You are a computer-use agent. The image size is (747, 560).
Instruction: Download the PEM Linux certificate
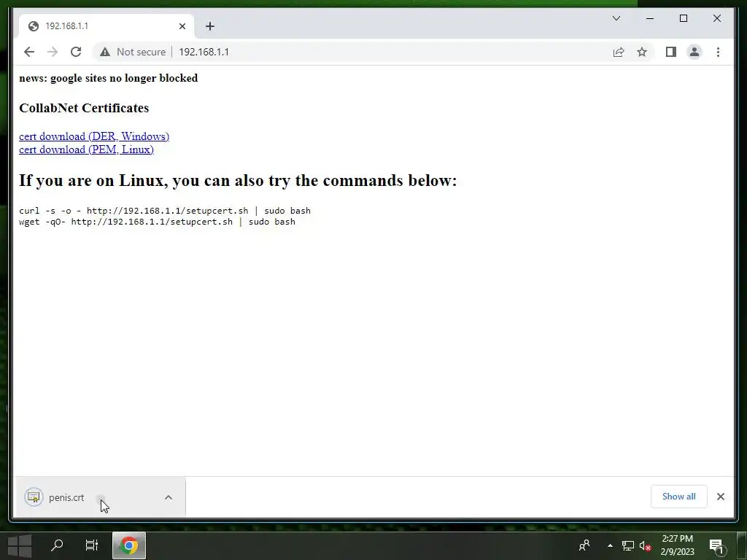point(86,149)
